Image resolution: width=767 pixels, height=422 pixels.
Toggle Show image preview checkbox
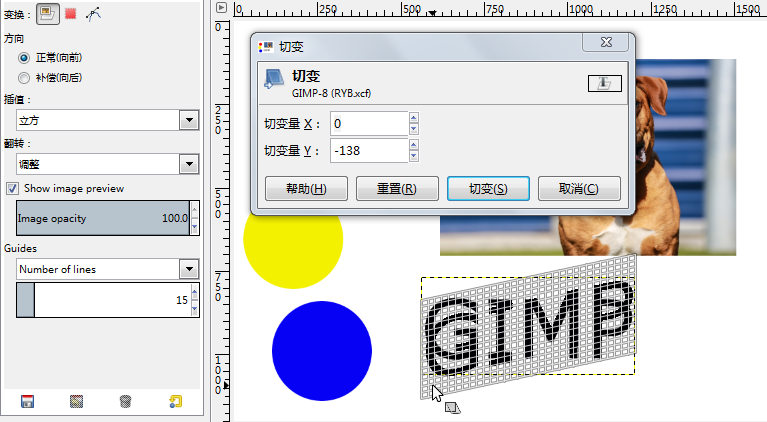12,188
